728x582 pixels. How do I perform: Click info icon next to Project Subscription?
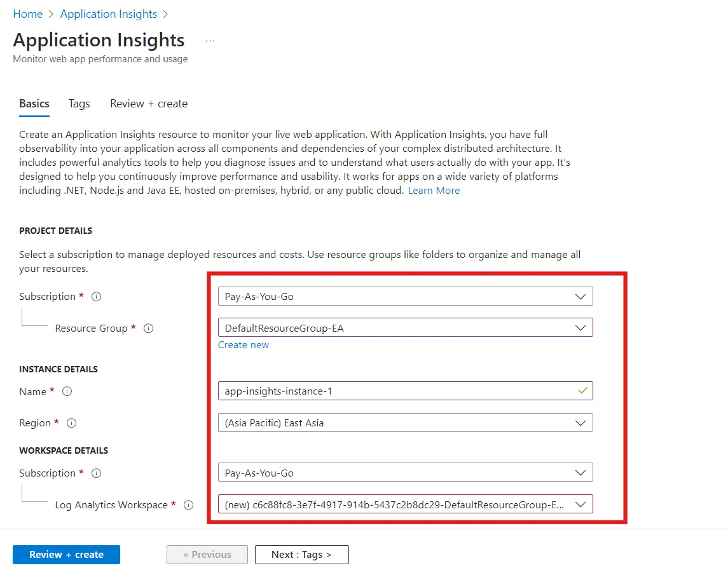pos(96,297)
